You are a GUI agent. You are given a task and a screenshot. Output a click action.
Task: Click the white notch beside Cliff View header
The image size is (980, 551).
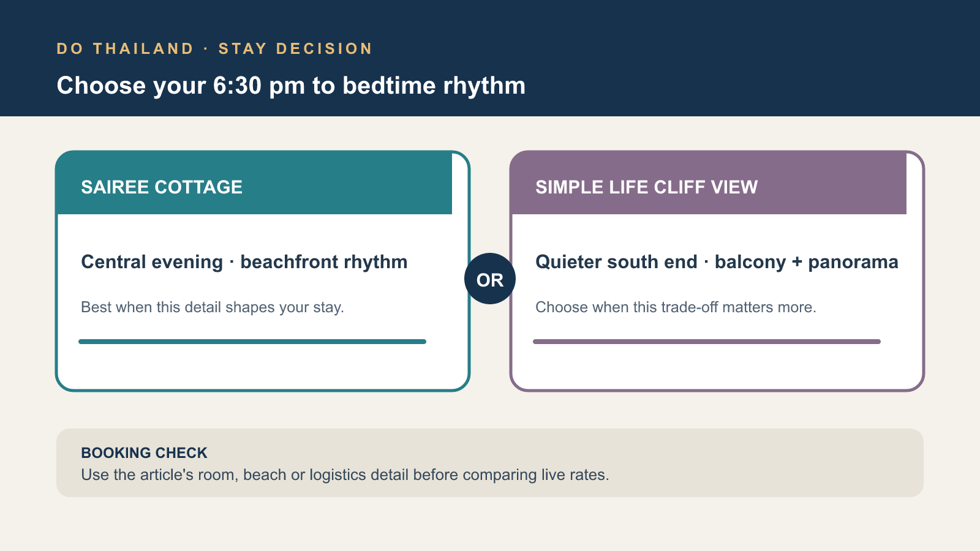914,184
